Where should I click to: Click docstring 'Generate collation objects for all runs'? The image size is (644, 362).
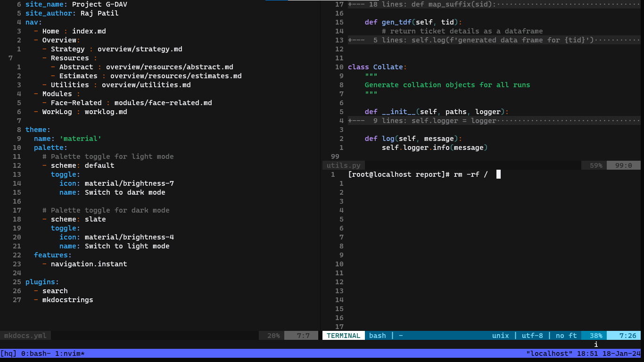447,85
